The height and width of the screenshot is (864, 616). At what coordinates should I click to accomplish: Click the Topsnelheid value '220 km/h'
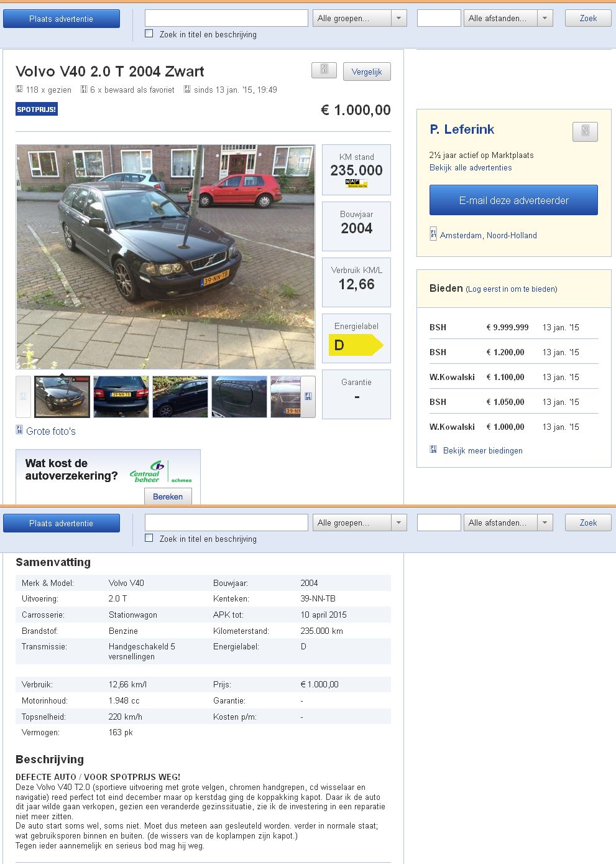tap(126, 717)
